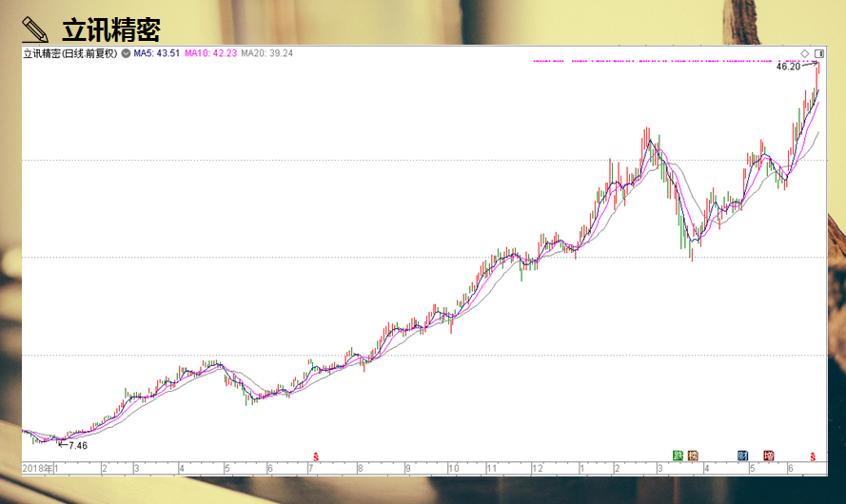Click the diamond icon at chart top-right
846x504 pixels.
coord(804,53)
